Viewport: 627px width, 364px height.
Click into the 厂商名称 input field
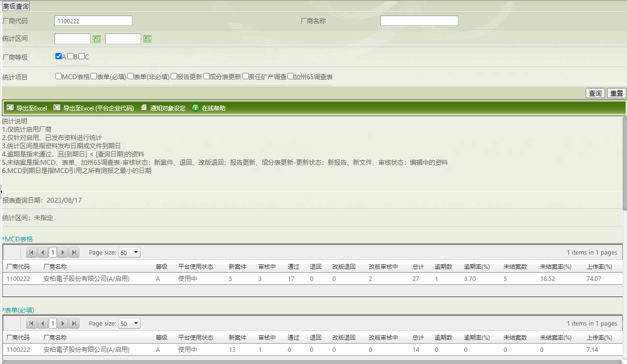pyautogui.click(x=419, y=21)
